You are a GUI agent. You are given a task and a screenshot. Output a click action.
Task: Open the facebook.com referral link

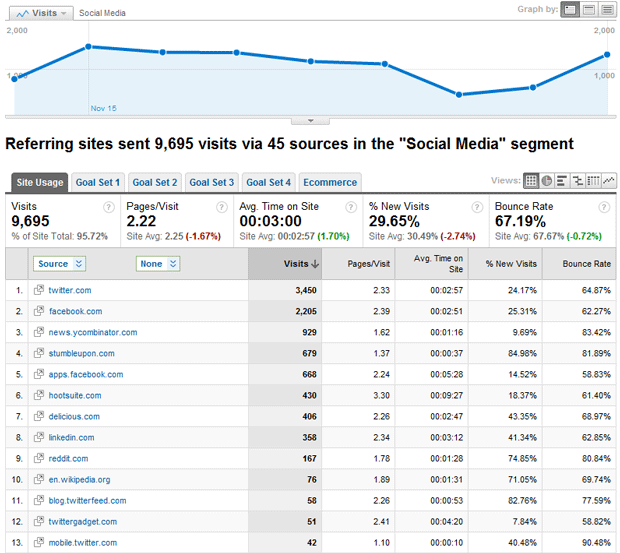click(76, 311)
